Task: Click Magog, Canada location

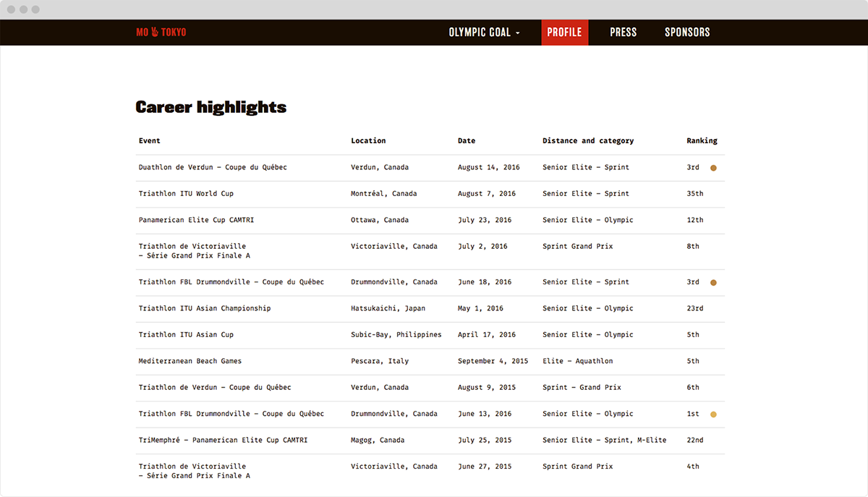Action: click(378, 441)
